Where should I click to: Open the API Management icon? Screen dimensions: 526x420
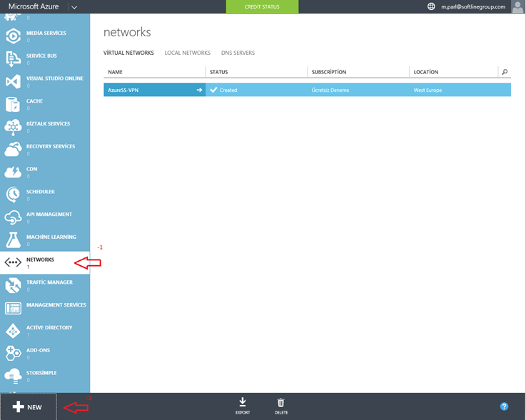pyautogui.click(x=13, y=217)
